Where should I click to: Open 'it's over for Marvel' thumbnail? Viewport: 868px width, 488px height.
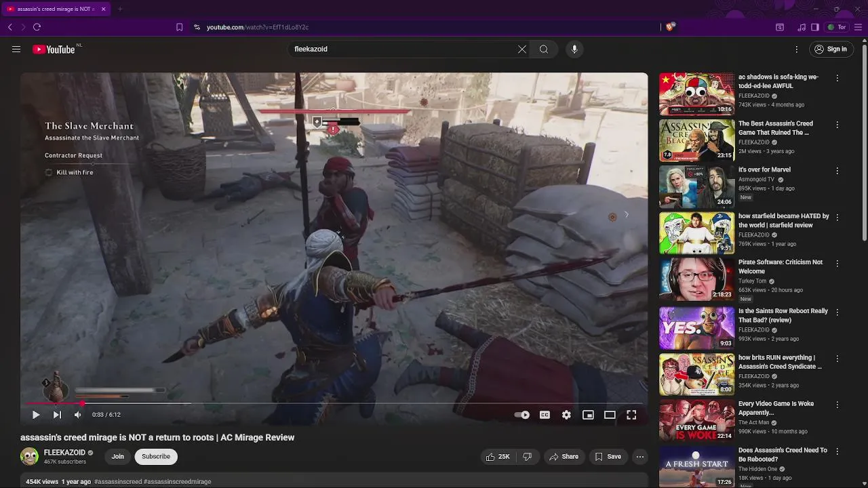tap(696, 187)
